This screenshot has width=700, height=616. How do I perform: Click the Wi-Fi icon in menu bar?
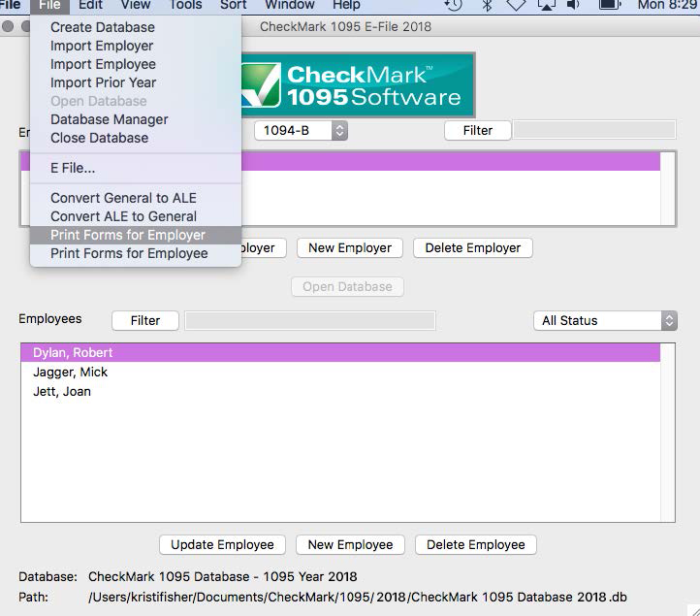click(516, 5)
